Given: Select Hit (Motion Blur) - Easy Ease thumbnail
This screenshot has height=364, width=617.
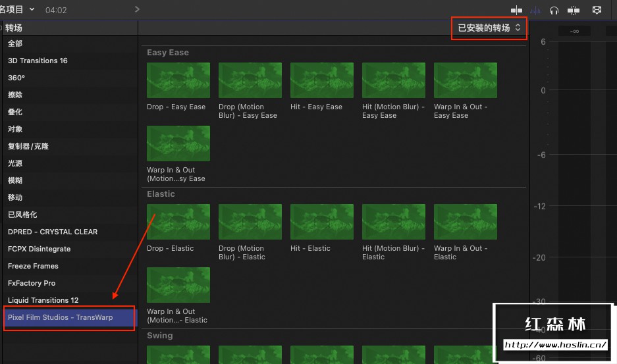Looking at the screenshot, I should tap(394, 80).
